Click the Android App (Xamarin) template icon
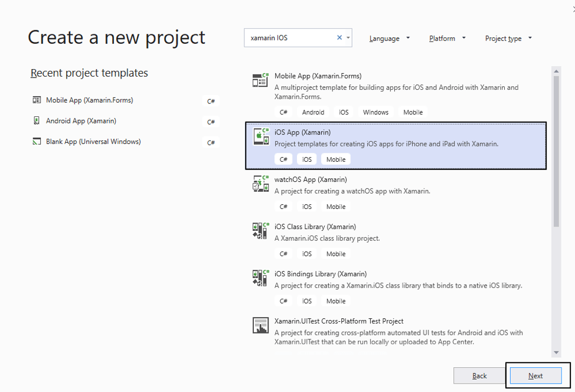The image size is (575, 392). [35, 122]
